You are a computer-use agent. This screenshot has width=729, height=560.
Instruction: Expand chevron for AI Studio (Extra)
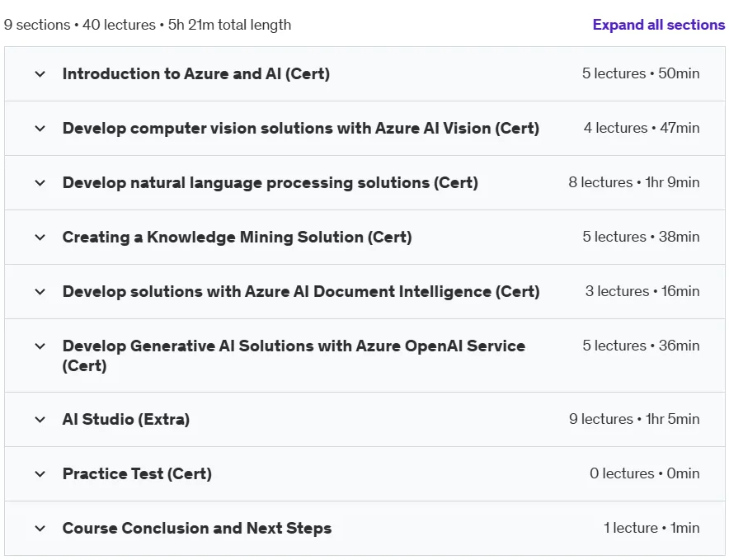coord(40,420)
